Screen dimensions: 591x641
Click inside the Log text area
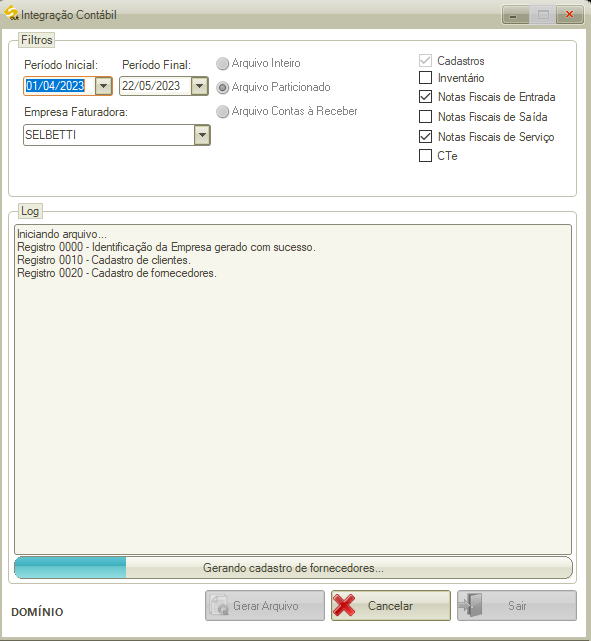pyautogui.click(x=293, y=389)
